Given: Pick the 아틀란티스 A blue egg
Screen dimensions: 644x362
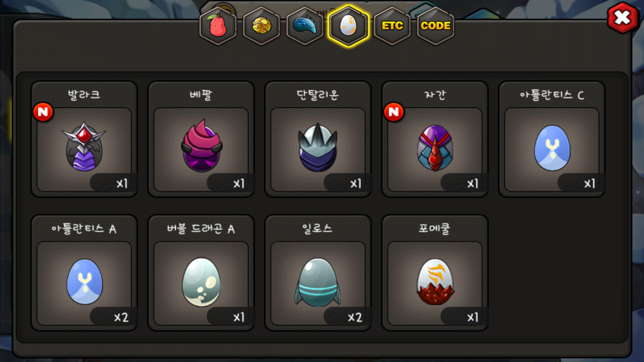Looking at the screenshot, I should click(84, 282).
